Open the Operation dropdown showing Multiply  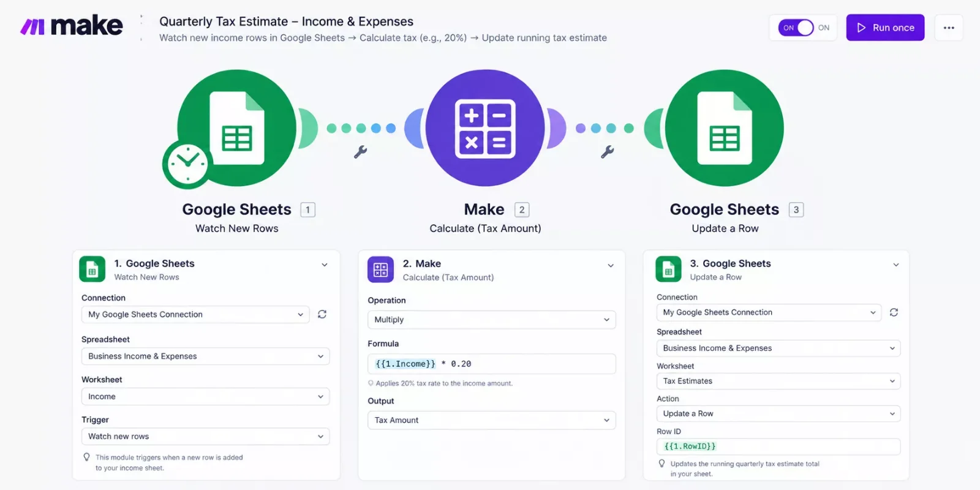coord(492,320)
